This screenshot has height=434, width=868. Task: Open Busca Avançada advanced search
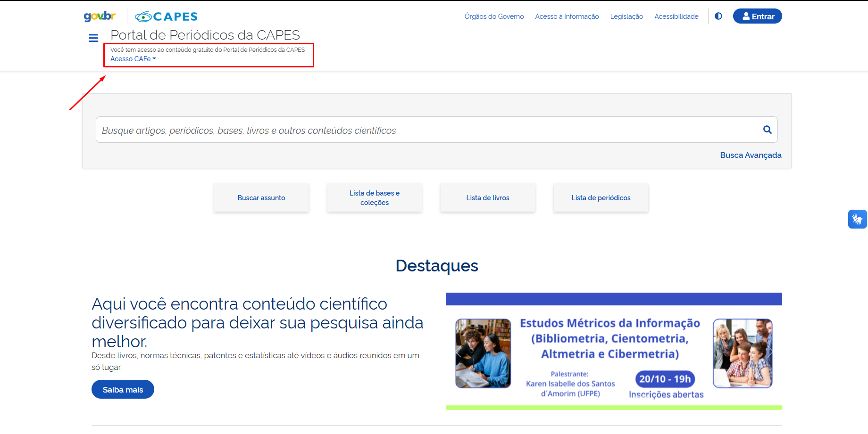pos(751,155)
